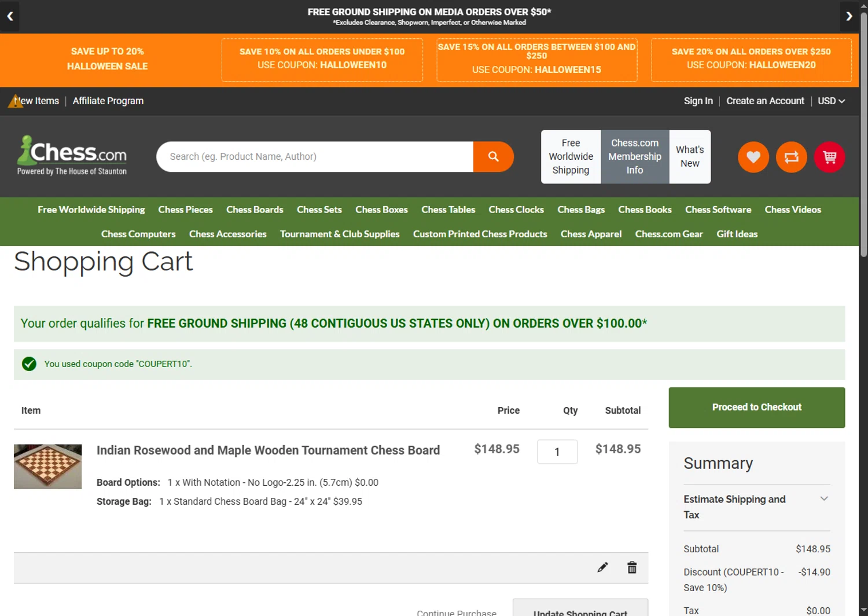Remove the item with trash icon
Screen dimensions: 868x616
pos(632,567)
